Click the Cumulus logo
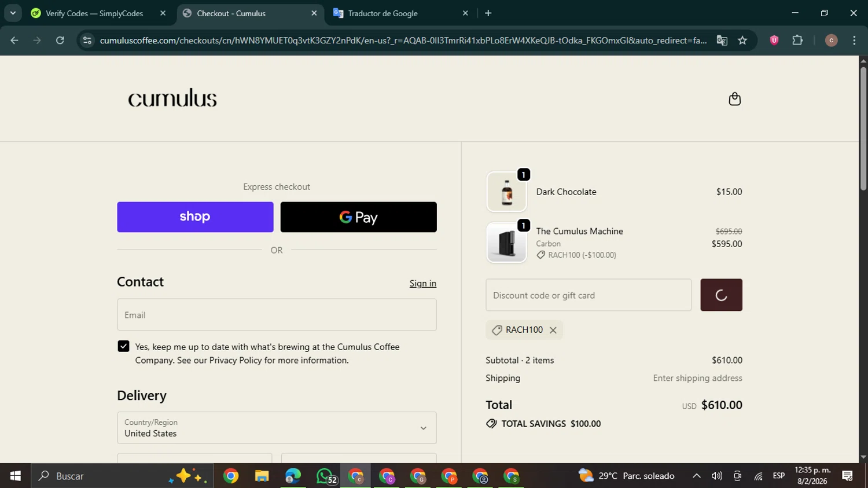This screenshot has width=868, height=488. tap(172, 98)
